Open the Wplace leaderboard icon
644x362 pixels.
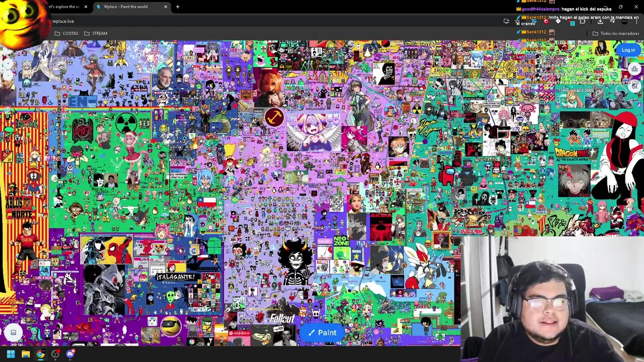click(634, 69)
